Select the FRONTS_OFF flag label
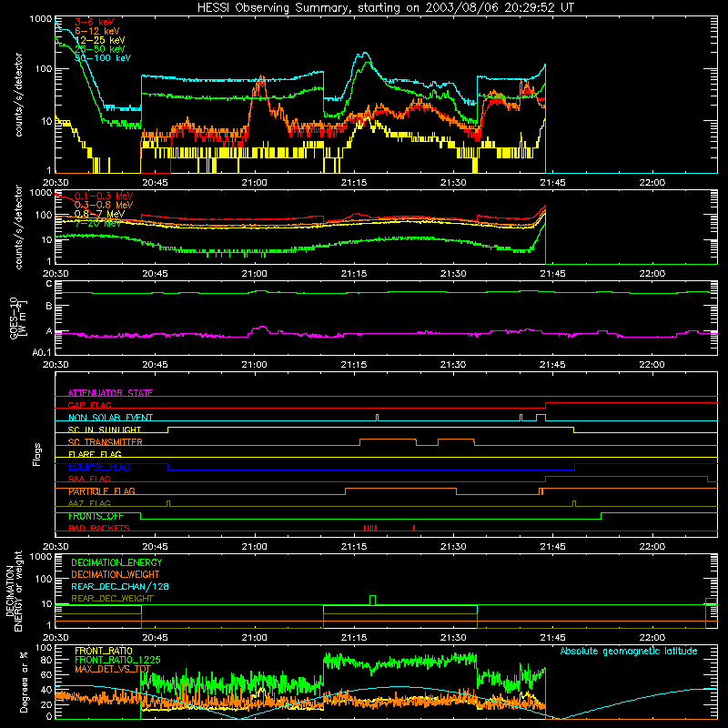This screenshot has width=728, height=728. click(x=96, y=516)
